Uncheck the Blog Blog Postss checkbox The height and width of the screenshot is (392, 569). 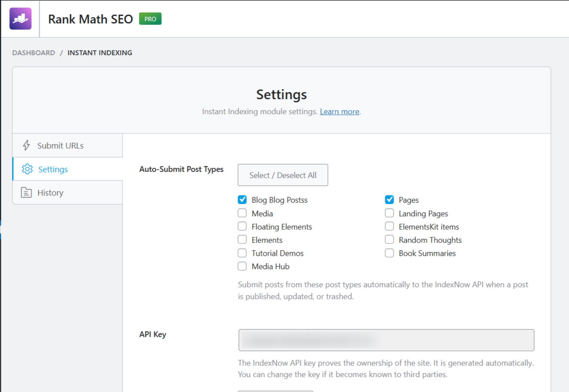[x=242, y=200]
